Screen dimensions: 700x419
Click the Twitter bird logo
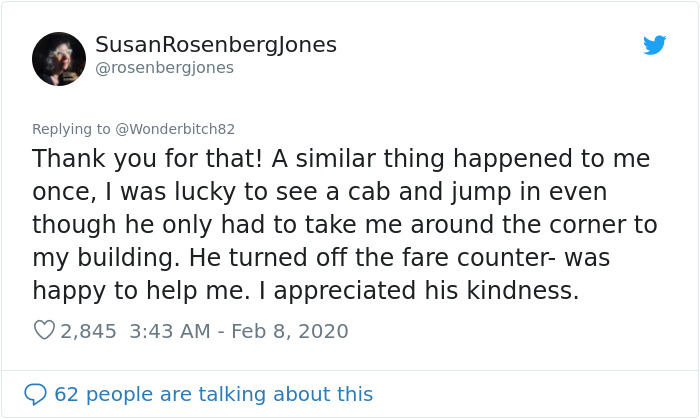click(x=655, y=45)
